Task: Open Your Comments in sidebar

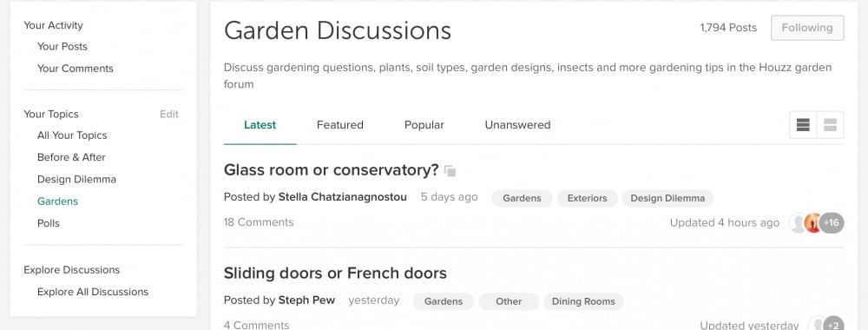Action: [x=76, y=69]
